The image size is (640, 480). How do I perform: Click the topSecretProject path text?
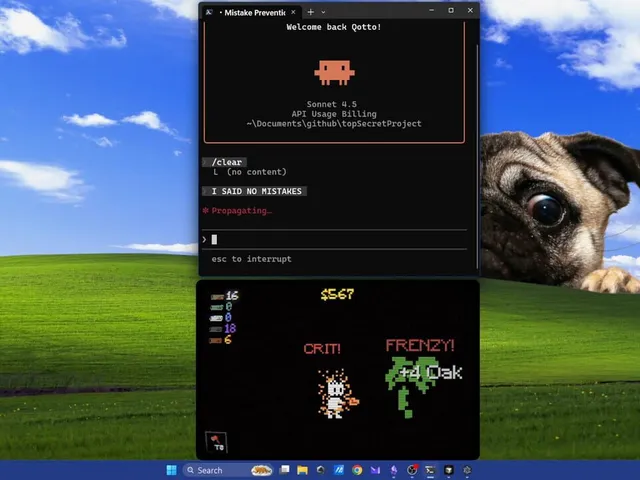point(334,124)
